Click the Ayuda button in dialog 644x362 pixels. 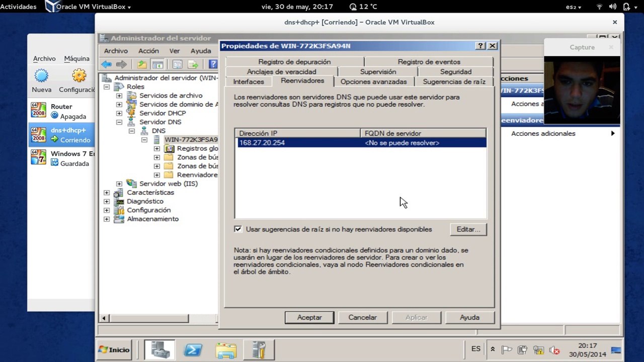pyautogui.click(x=469, y=317)
